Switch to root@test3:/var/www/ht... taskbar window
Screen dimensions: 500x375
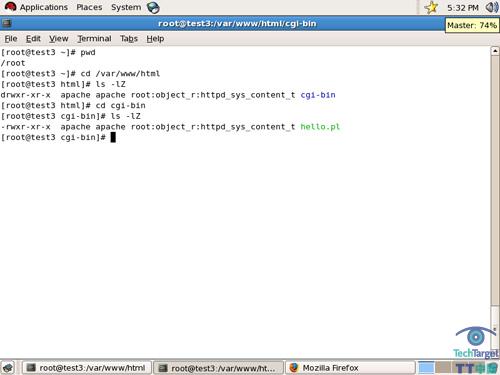218,368
